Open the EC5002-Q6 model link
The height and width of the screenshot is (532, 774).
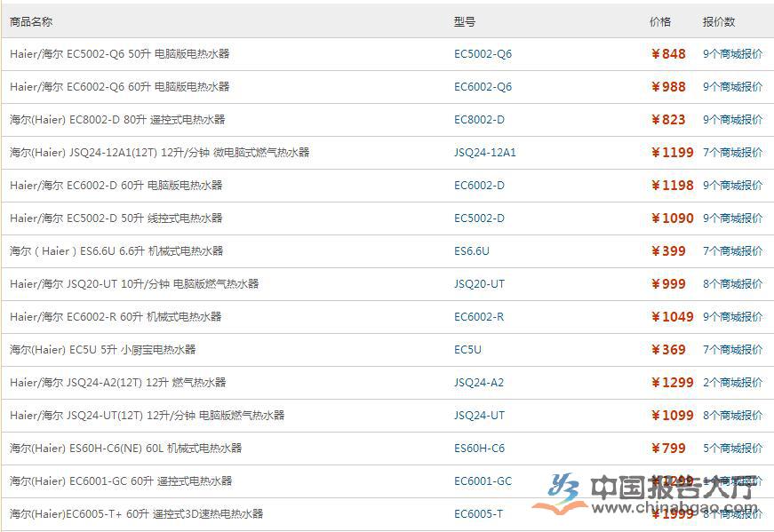(x=483, y=54)
